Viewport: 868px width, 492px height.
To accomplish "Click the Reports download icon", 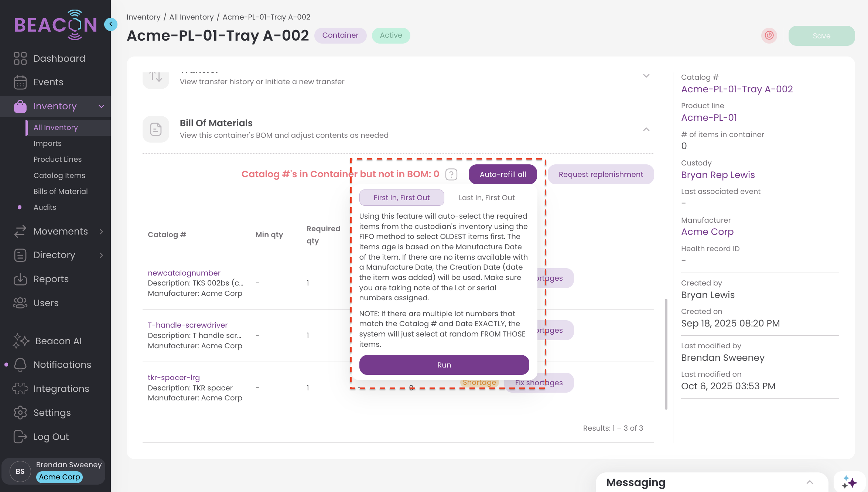I will (20, 279).
